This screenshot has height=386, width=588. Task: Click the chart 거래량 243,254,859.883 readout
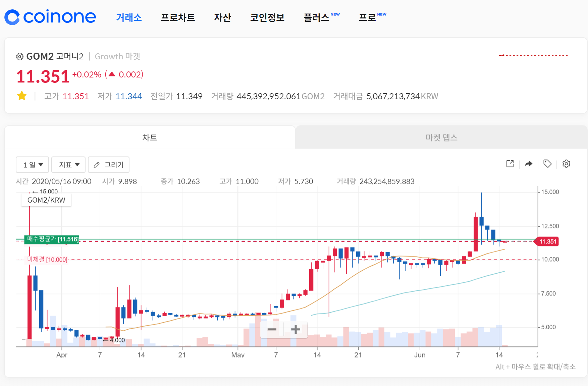tap(376, 181)
